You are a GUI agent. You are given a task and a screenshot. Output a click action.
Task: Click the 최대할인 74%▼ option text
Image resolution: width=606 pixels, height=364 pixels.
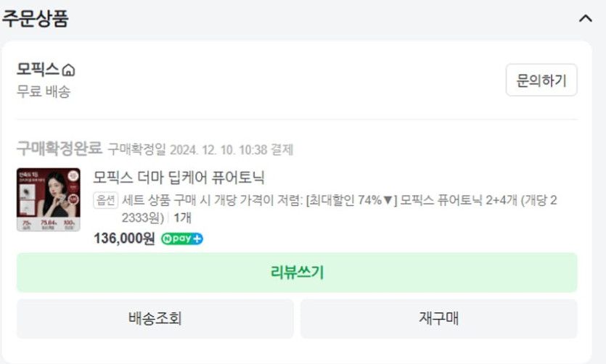(x=351, y=201)
